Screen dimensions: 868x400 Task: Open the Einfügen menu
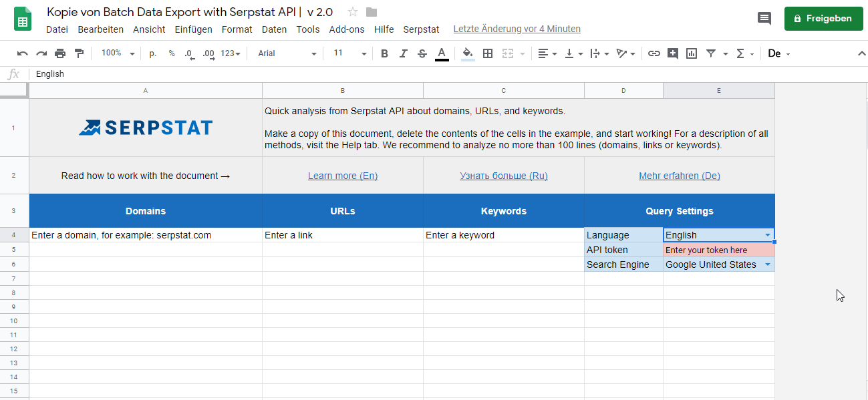pyautogui.click(x=194, y=29)
